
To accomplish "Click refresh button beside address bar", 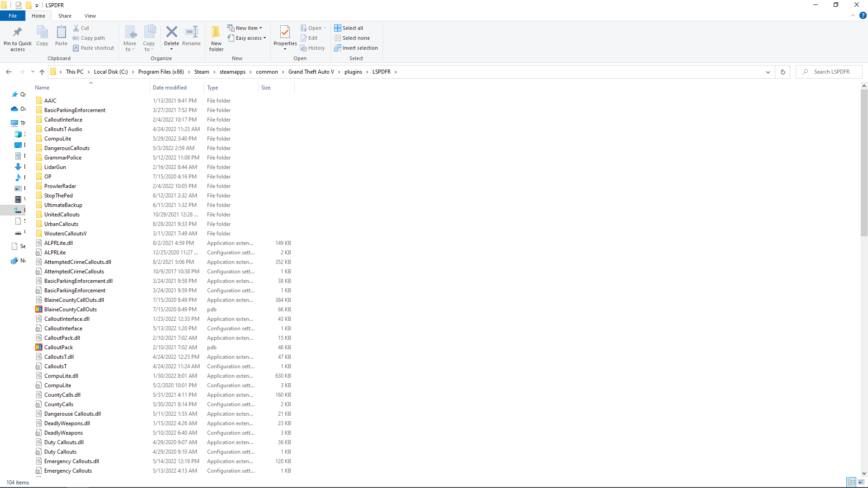I will 783,72.
